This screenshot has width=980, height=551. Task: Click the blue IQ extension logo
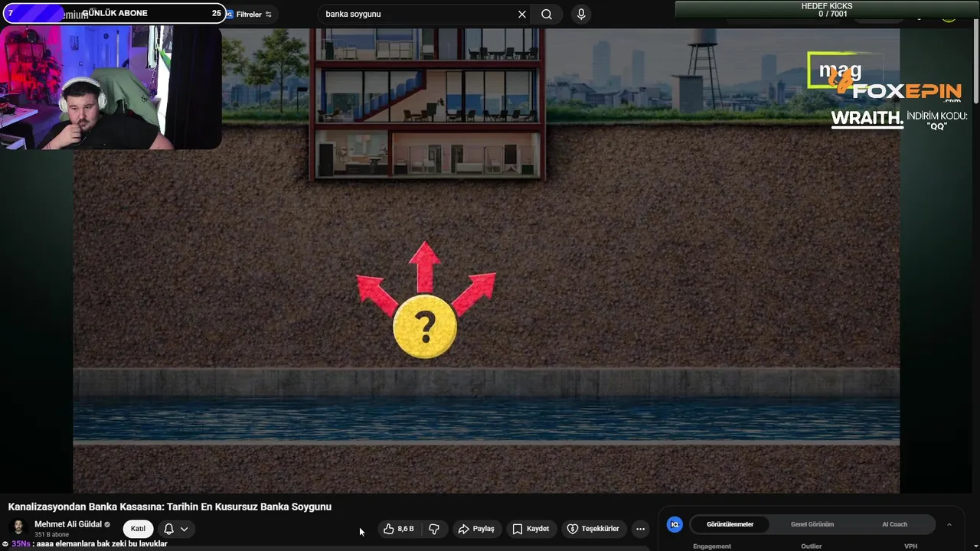675,524
